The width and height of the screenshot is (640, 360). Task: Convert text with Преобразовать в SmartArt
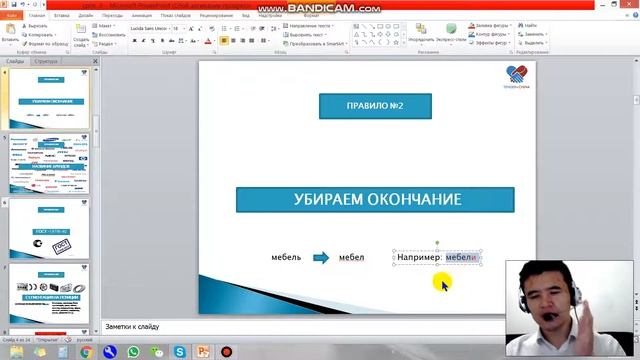tap(315, 44)
